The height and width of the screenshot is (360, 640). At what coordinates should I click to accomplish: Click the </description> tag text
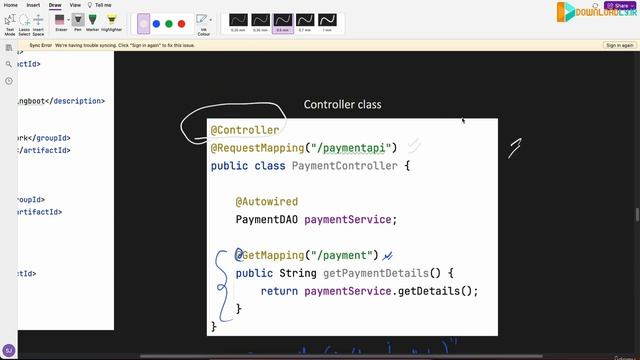75,101
